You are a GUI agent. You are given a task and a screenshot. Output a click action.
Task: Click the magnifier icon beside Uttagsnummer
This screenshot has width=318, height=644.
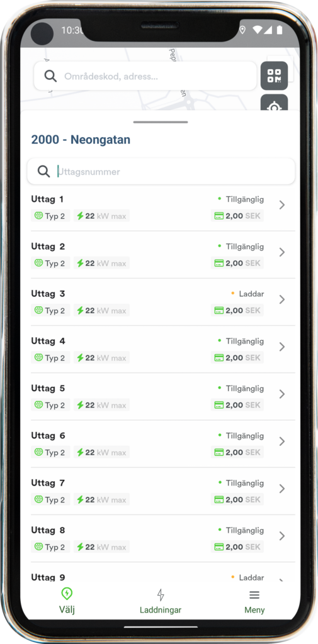coord(43,171)
